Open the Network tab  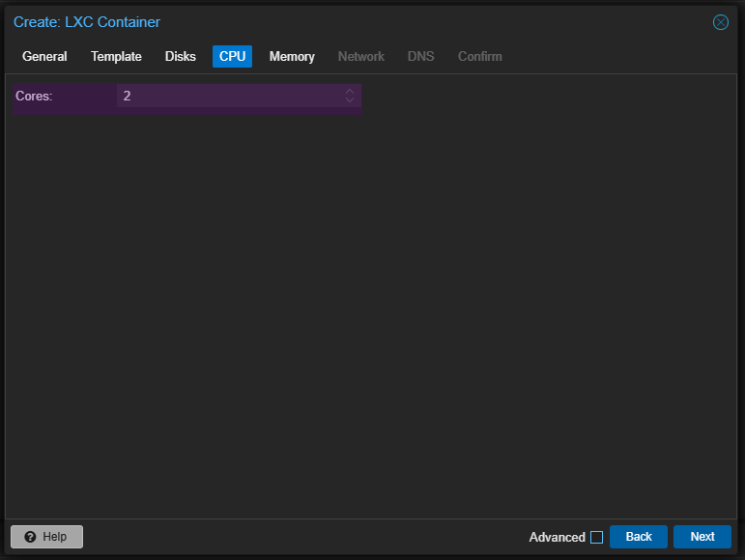pyautogui.click(x=361, y=56)
